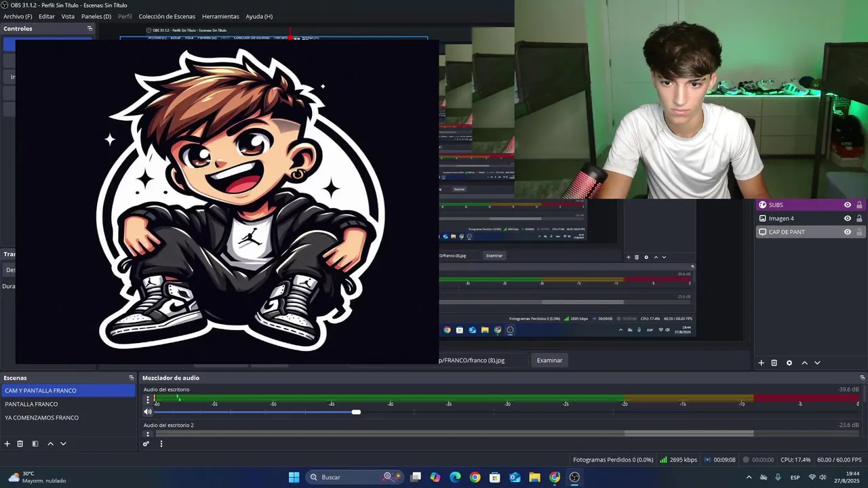The height and width of the screenshot is (488, 868).
Task: Lock the SUBS source
Action: coord(859,205)
